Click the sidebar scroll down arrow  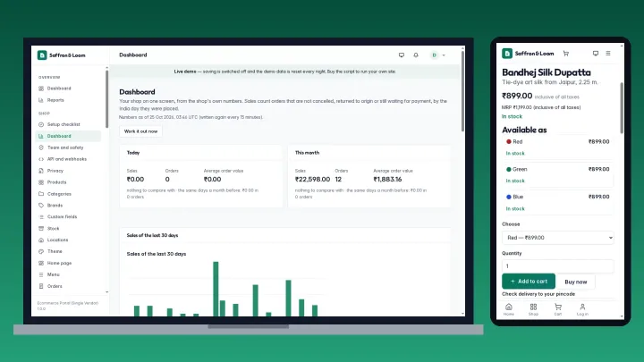106,292
